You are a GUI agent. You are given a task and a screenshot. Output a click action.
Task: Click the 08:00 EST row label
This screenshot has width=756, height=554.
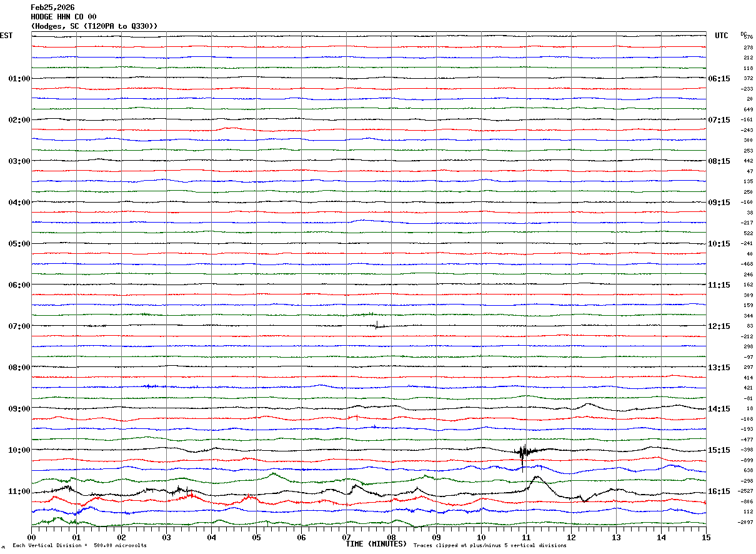(x=19, y=368)
